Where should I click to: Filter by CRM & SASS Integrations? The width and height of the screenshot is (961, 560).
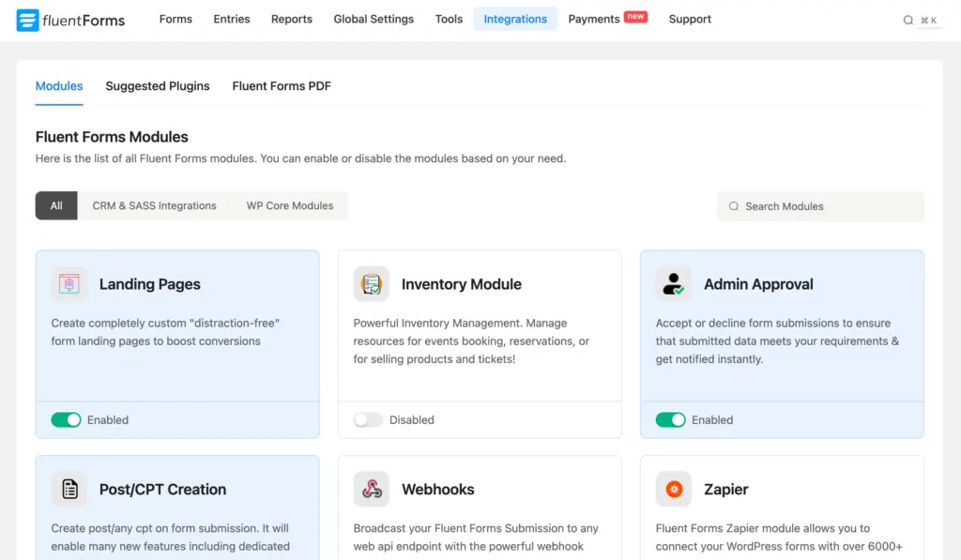coord(155,205)
